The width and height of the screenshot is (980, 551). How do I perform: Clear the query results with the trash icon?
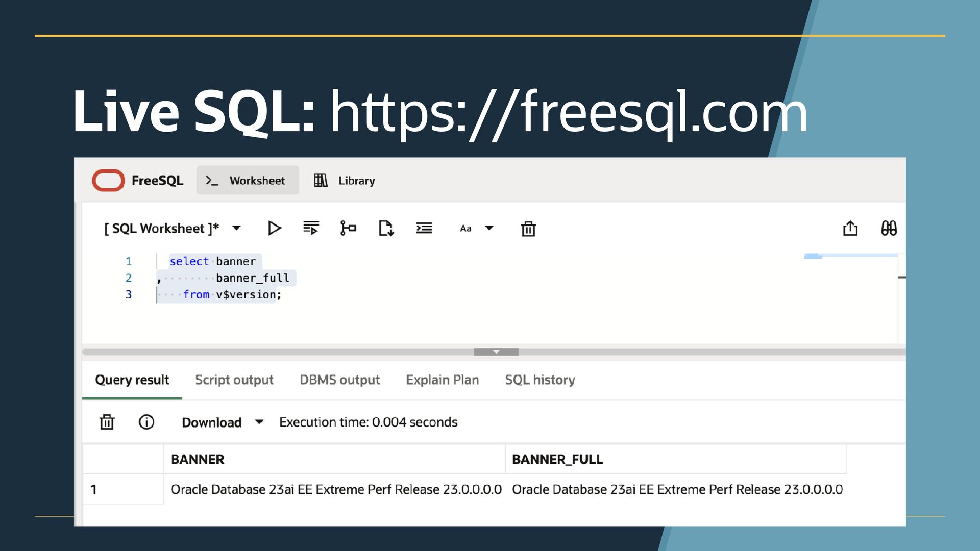(x=107, y=422)
